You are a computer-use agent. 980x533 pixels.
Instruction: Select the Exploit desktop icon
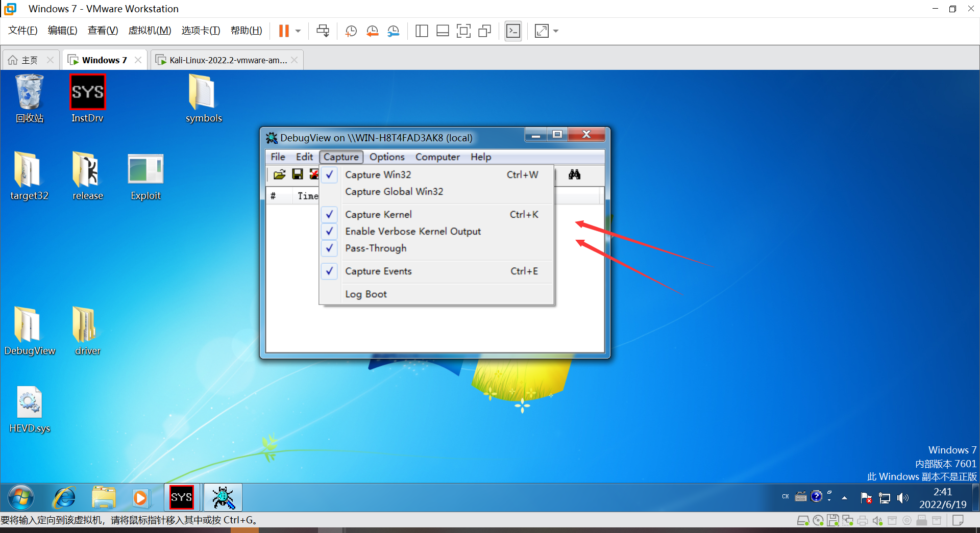click(145, 176)
